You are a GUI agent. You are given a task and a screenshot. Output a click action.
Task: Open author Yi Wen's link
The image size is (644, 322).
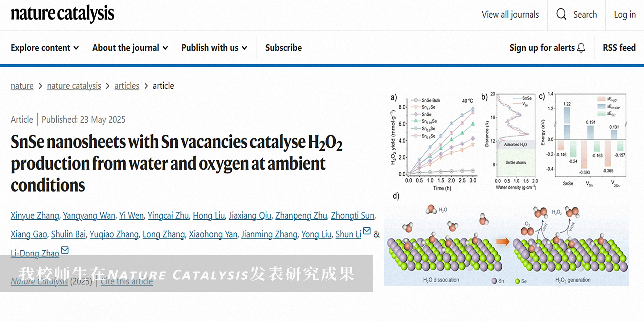click(131, 215)
